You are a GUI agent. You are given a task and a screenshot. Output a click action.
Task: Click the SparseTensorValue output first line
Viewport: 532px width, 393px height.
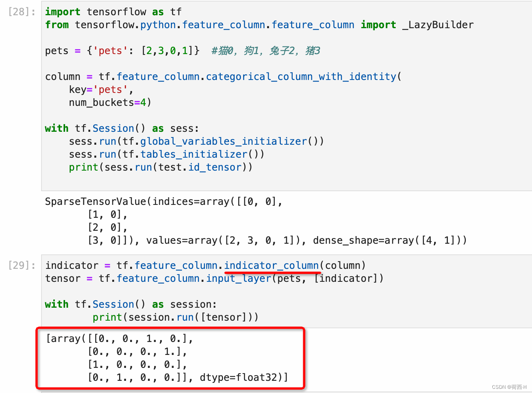[x=164, y=201]
